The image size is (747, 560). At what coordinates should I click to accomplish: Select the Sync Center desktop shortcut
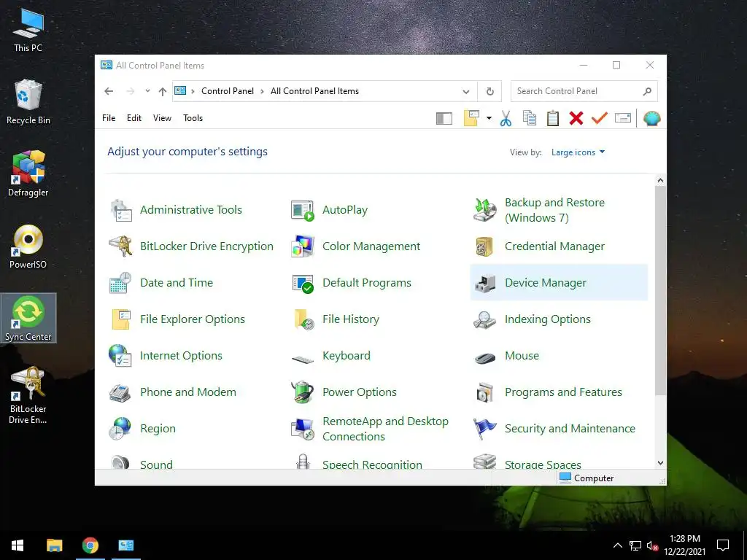(x=28, y=318)
